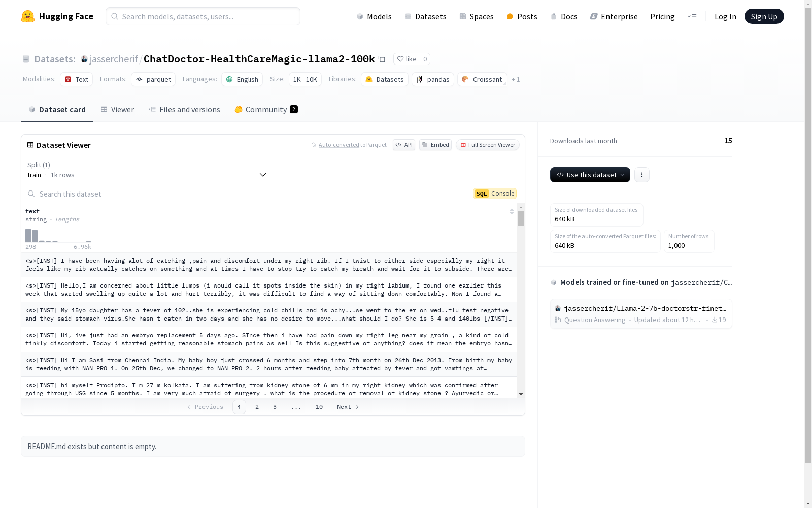Image resolution: width=812 pixels, height=508 pixels.
Task: Open the Embed button in the viewer
Action: click(x=435, y=145)
